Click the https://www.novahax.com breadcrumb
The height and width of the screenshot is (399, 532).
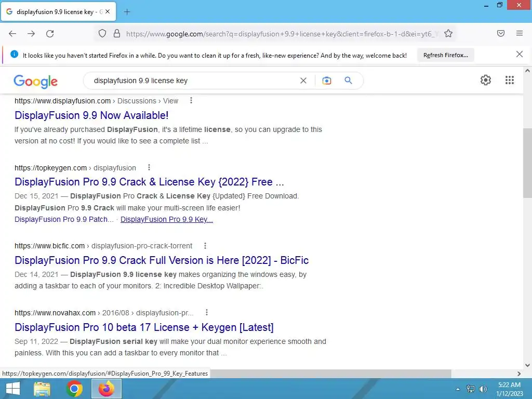point(55,313)
